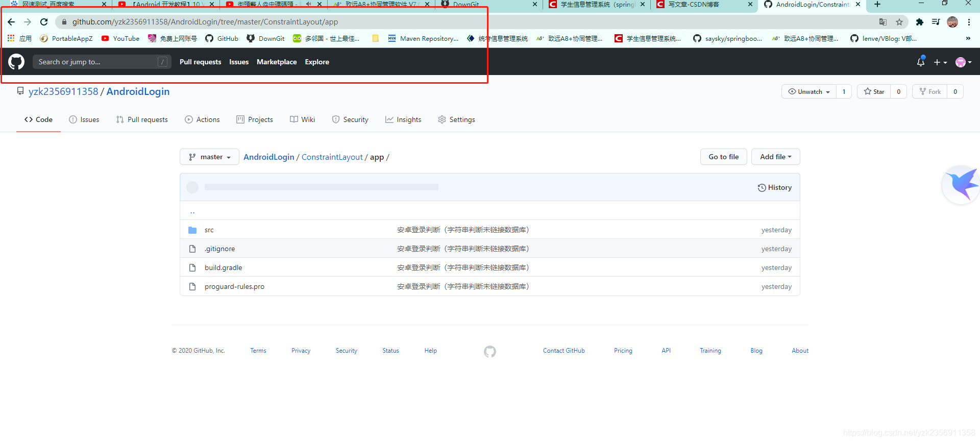Screen dimensions: 980x442
Task: Open the build.gradle file
Action: point(224,268)
